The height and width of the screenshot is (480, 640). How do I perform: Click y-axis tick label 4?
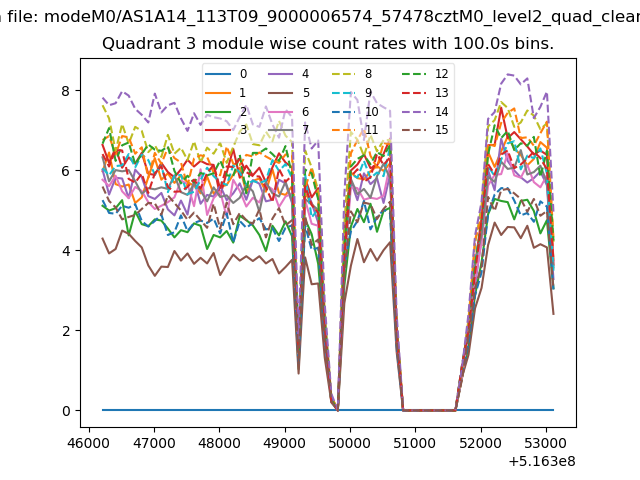pos(66,251)
